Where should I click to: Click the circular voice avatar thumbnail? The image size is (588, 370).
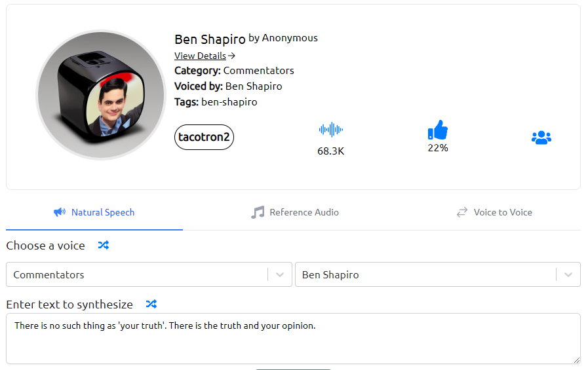click(x=101, y=95)
